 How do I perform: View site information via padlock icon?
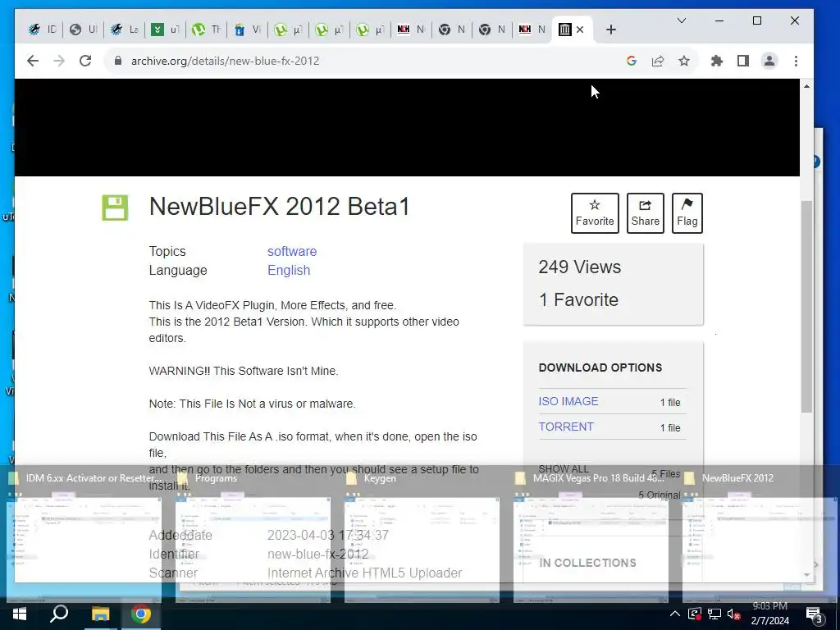[118, 61]
